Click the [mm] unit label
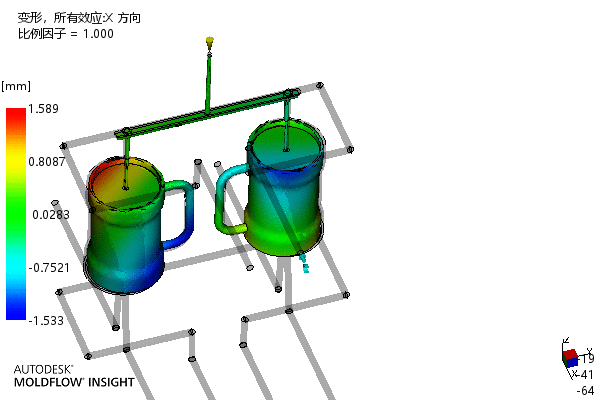 16,86
